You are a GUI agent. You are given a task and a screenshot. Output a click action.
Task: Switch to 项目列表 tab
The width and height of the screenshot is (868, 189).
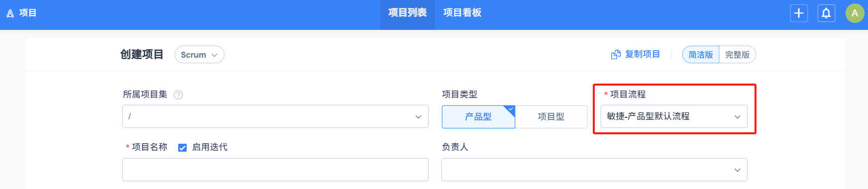(x=408, y=13)
